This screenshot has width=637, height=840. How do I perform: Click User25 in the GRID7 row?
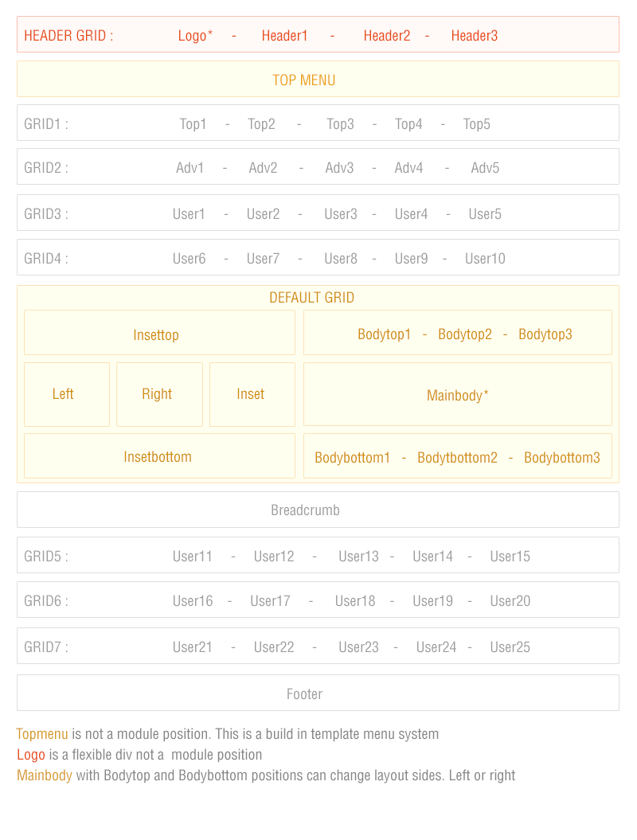point(510,647)
